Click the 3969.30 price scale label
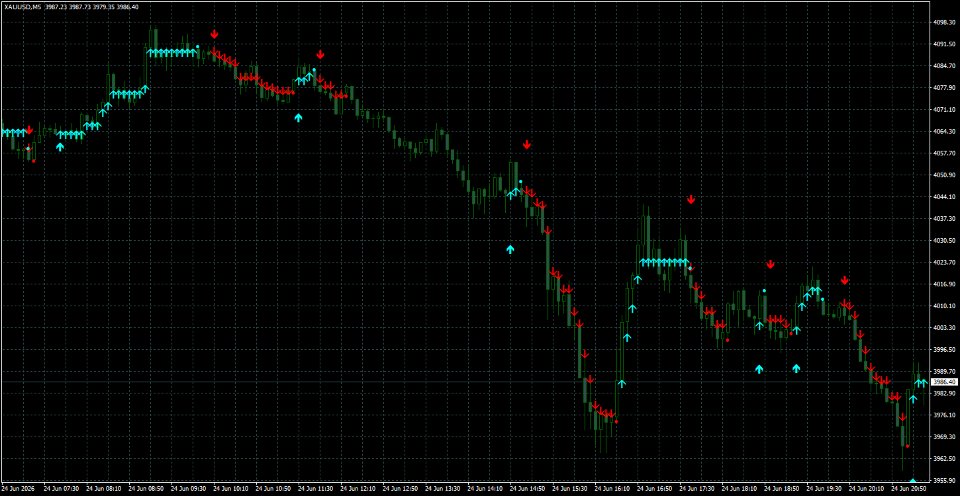960x496 pixels. (x=944, y=437)
